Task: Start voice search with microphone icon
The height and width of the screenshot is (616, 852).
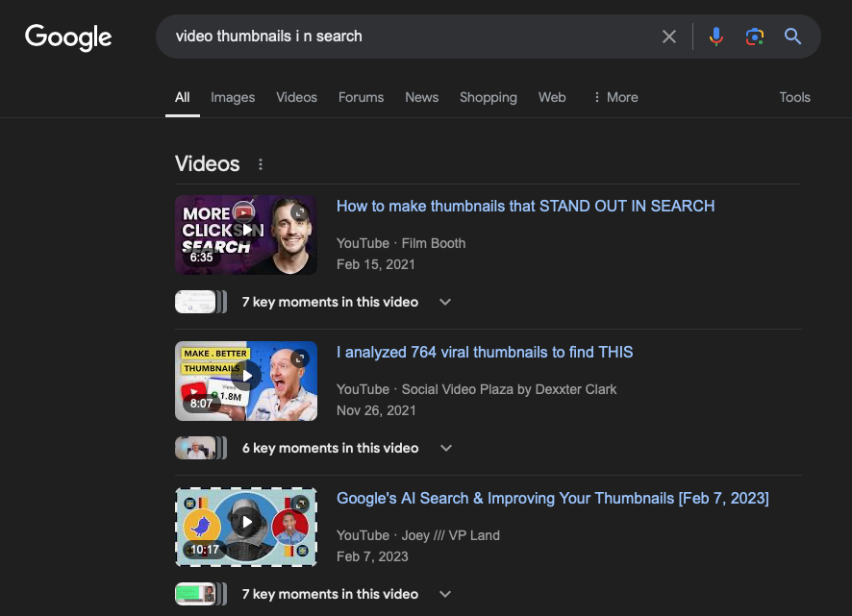Action: [715, 37]
